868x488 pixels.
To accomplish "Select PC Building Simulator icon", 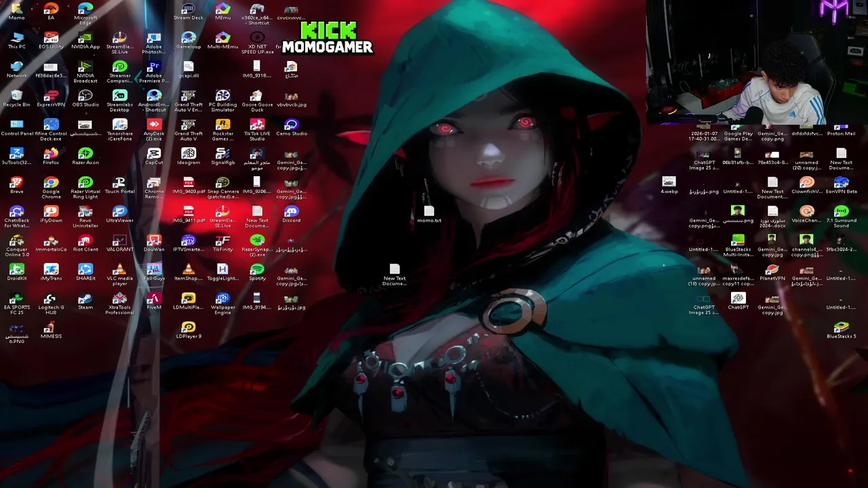I will [x=223, y=99].
